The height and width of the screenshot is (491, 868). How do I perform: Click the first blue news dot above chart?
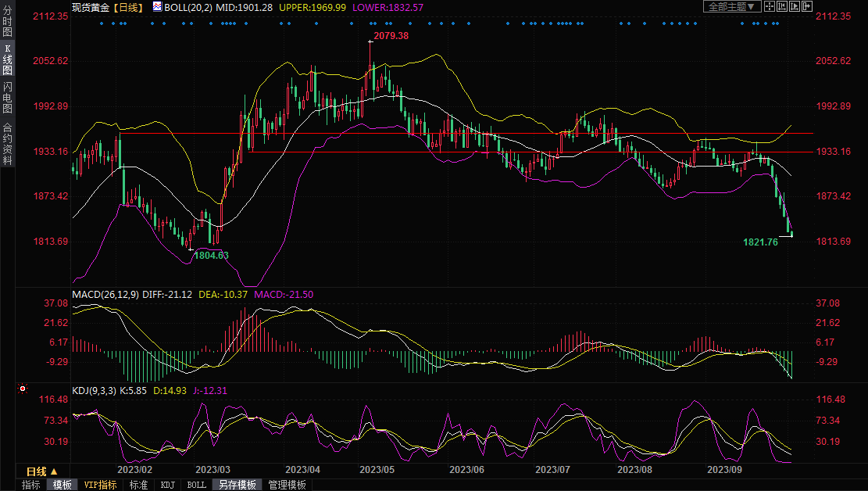click(102, 23)
